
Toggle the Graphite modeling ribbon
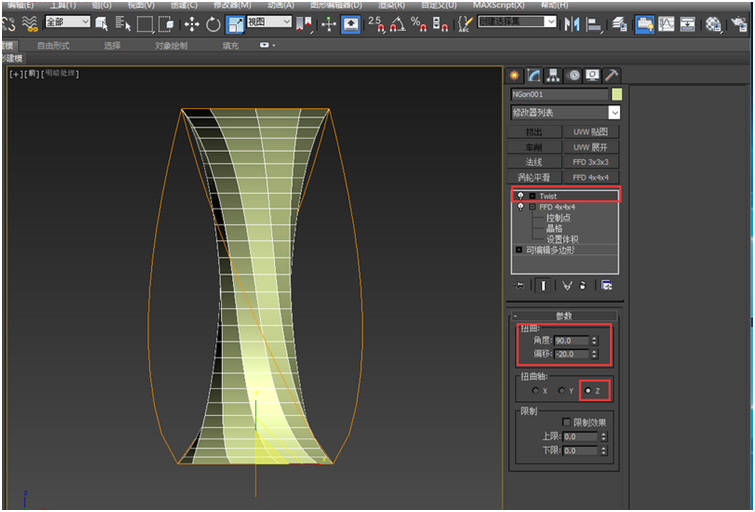tap(644, 24)
